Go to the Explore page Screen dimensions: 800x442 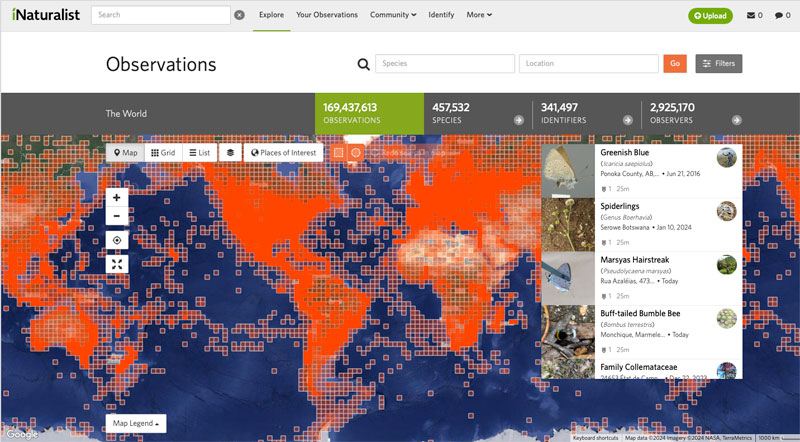coord(271,15)
